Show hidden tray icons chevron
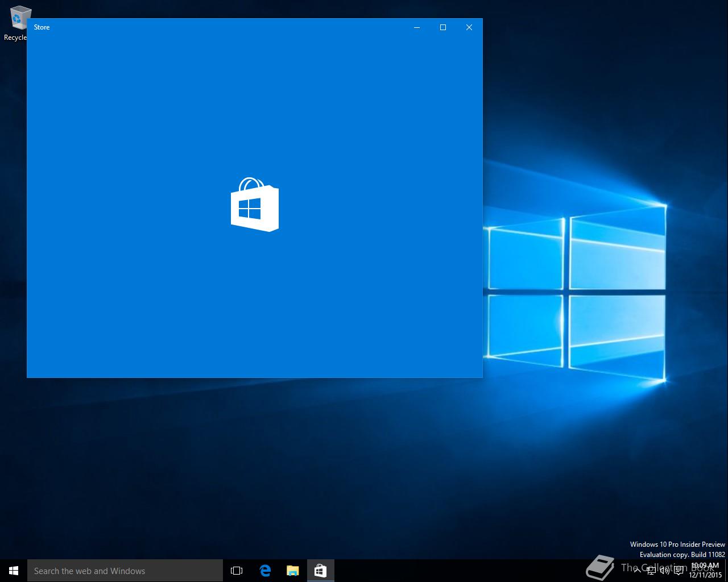728x582 pixels. [637, 571]
